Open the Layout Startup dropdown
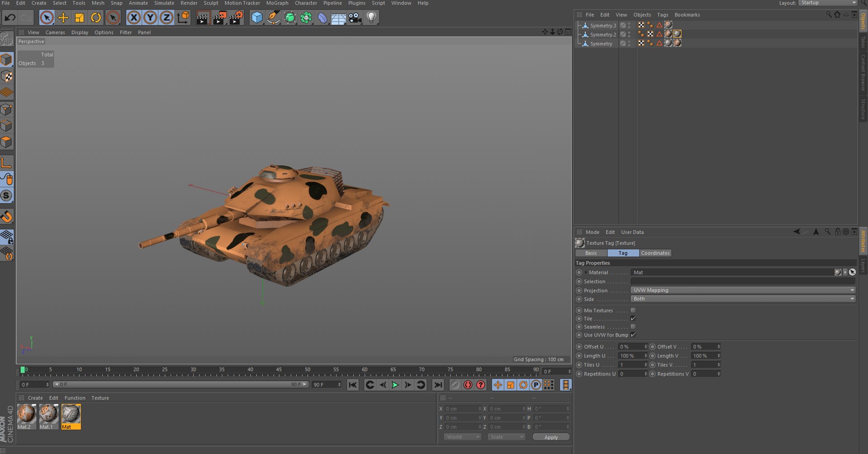Viewport: 868px width, 454px height. pyautogui.click(x=828, y=3)
